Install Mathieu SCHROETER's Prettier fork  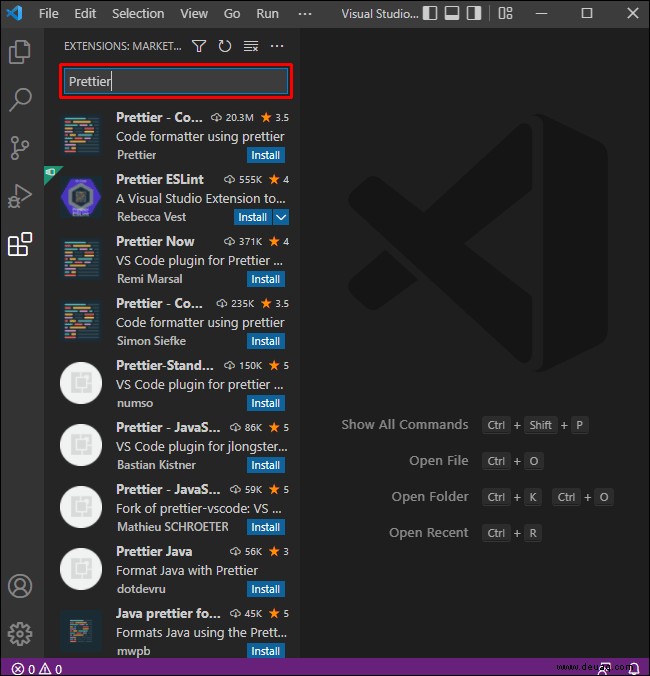click(x=266, y=527)
